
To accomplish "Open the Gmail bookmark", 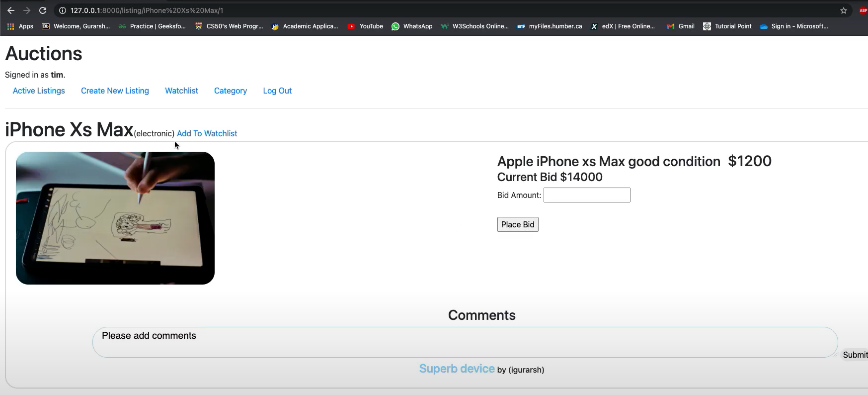I will click(x=681, y=26).
